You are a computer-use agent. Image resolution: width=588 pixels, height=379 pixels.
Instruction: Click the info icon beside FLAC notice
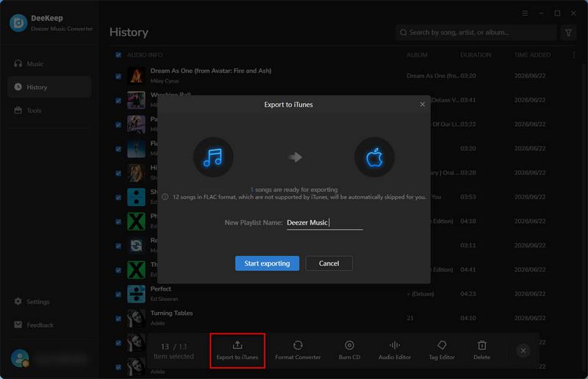click(165, 196)
